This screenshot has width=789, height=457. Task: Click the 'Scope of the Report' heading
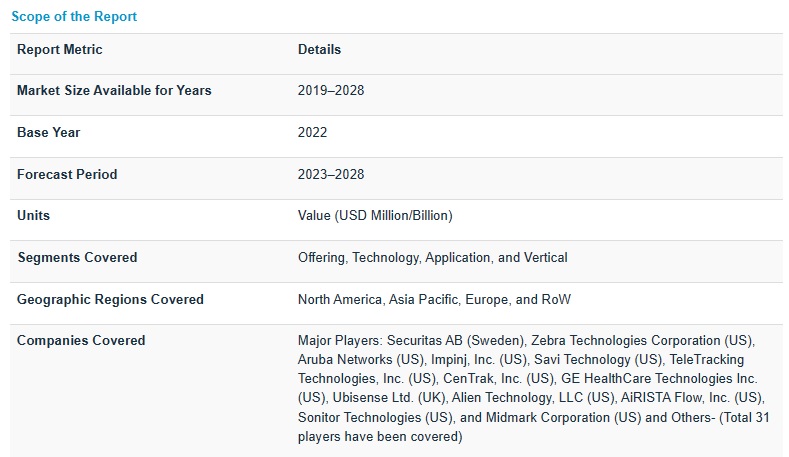click(74, 17)
